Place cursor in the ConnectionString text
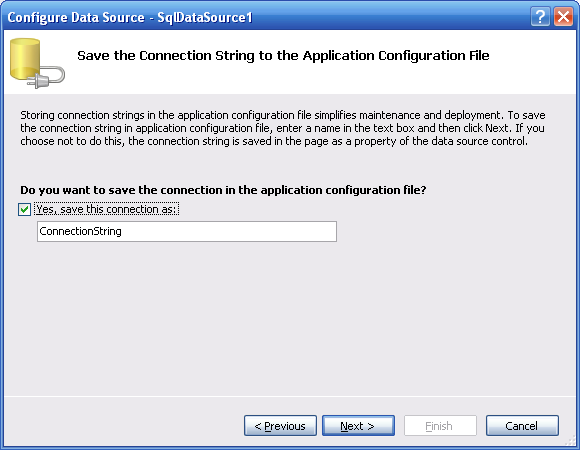The height and width of the screenshot is (450, 580). coord(80,231)
